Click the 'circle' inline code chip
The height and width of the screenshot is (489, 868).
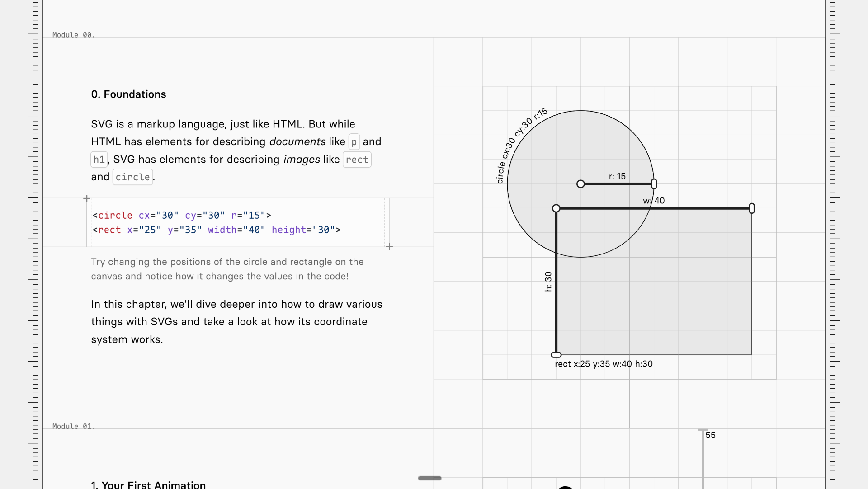[132, 177]
